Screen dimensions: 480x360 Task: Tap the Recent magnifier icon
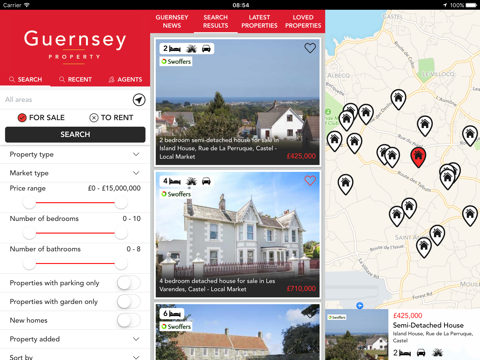point(62,79)
